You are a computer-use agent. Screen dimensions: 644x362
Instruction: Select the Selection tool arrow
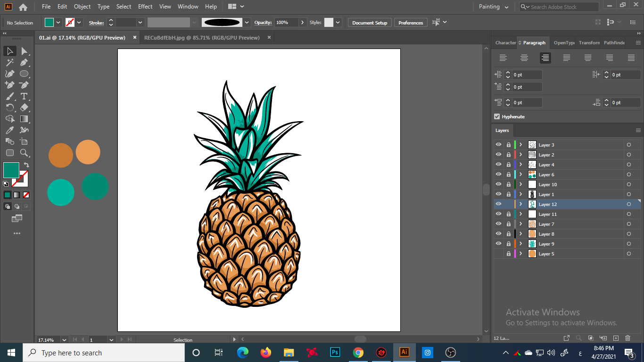tap(10, 51)
